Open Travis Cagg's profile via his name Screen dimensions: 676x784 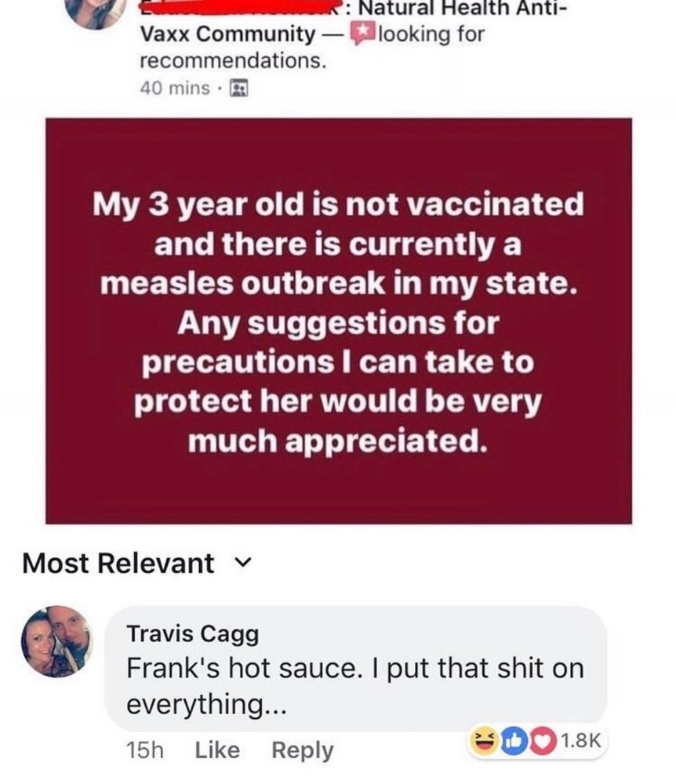click(x=192, y=633)
